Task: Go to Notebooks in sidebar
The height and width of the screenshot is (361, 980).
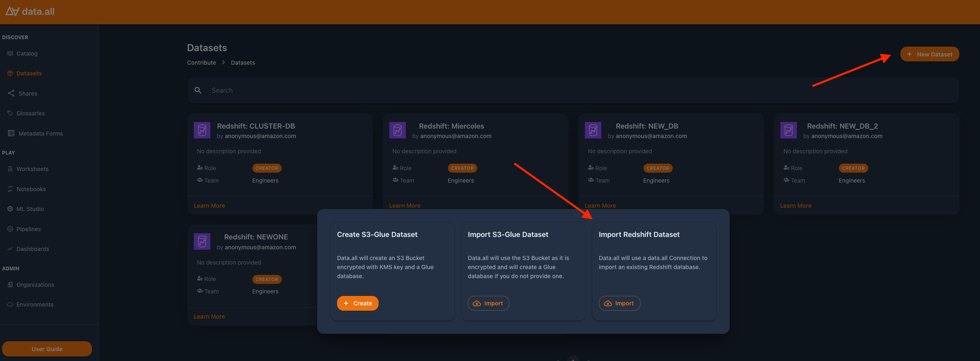Action: (31, 189)
